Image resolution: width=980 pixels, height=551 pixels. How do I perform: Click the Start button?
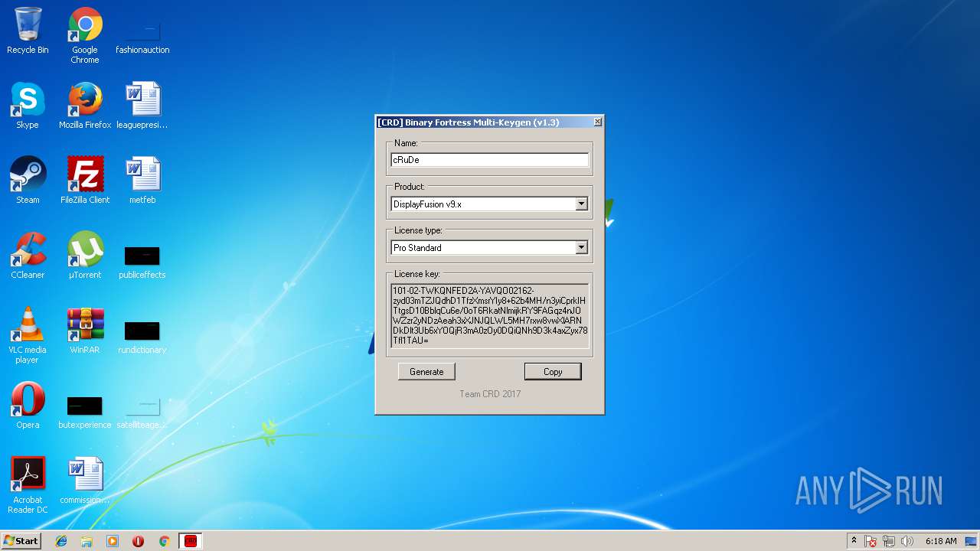pos(21,541)
